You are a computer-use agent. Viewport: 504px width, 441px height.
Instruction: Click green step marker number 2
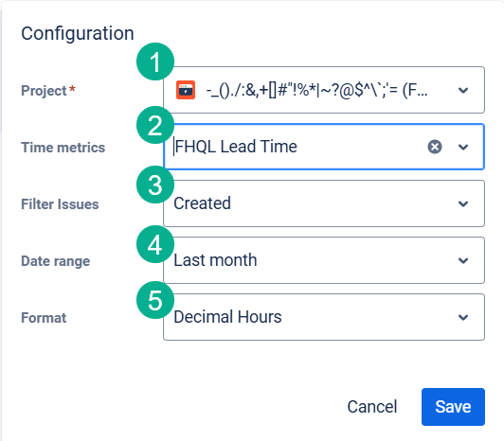[155, 125]
